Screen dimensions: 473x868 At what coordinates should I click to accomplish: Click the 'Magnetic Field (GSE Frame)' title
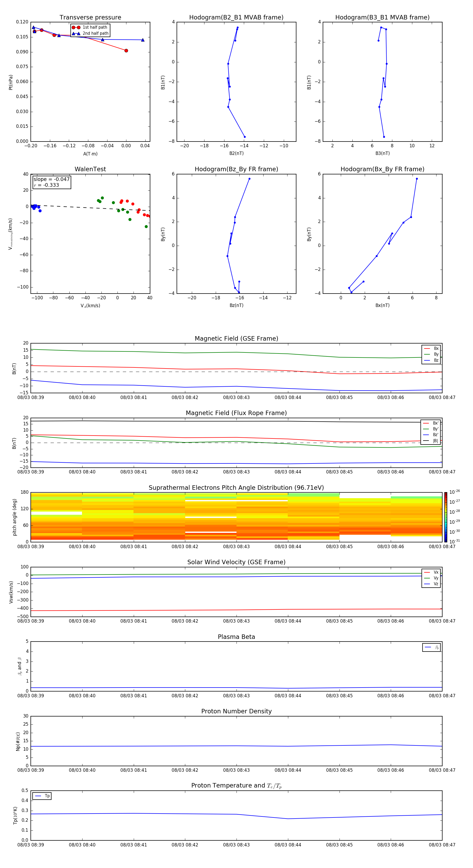click(x=236, y=339)
